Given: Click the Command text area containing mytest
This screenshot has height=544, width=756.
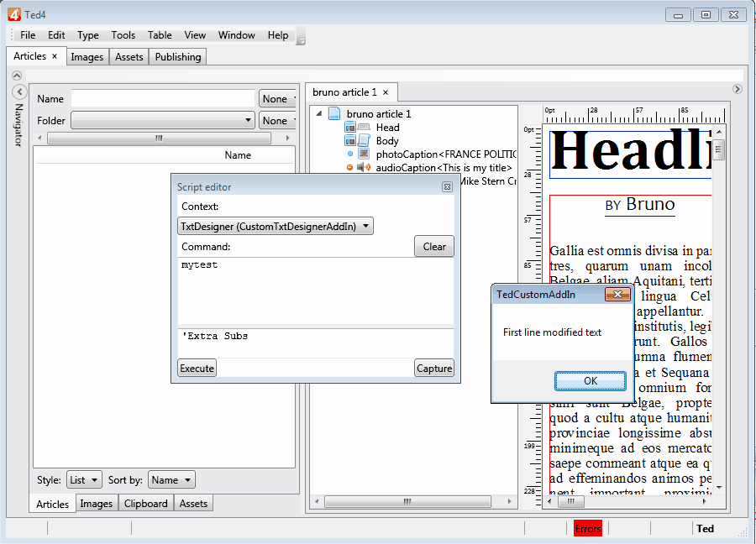Looking at the screenshot, I should pos(316,291).
